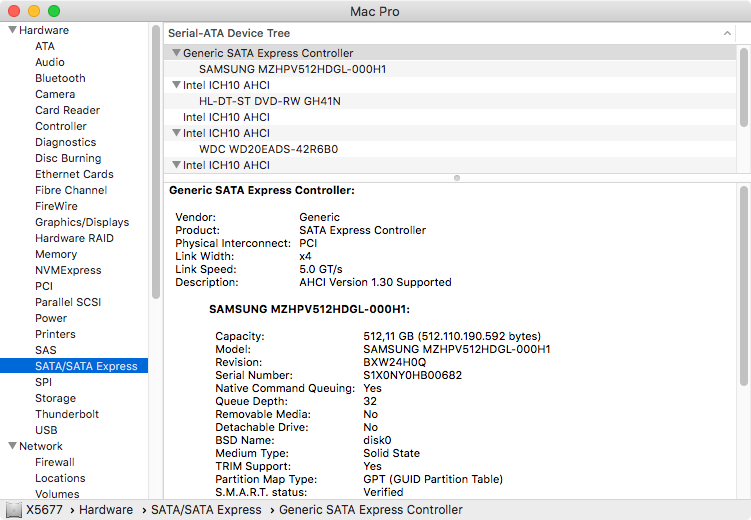751x520 pixels.
Task: Select SAMSUNG MZHPV512HDGL-000H1 in device tree
Action: 450,69
